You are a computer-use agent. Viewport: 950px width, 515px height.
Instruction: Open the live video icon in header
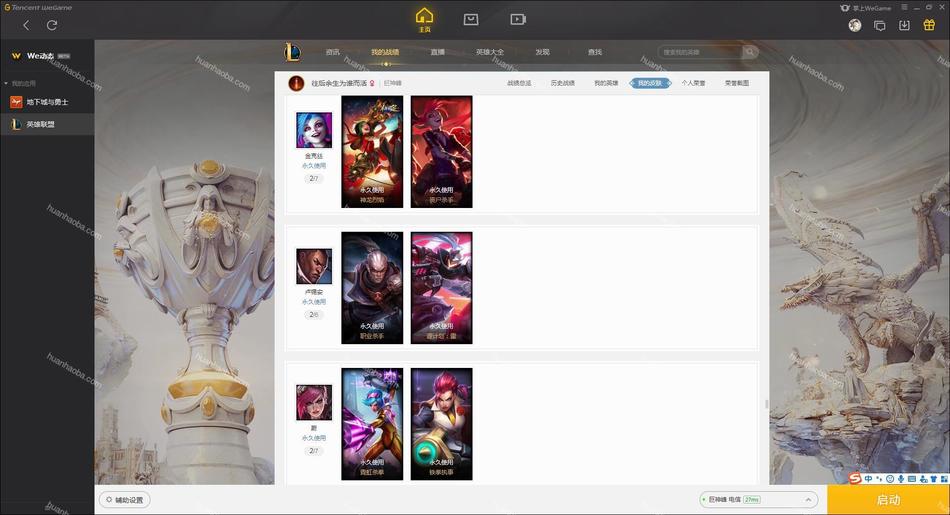tap(517, 19)
